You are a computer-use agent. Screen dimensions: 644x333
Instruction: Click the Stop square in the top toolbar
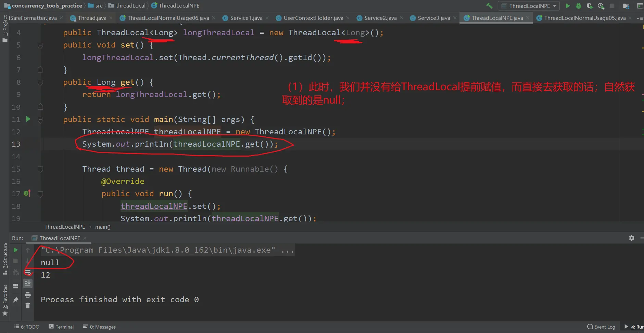[612, 6]
